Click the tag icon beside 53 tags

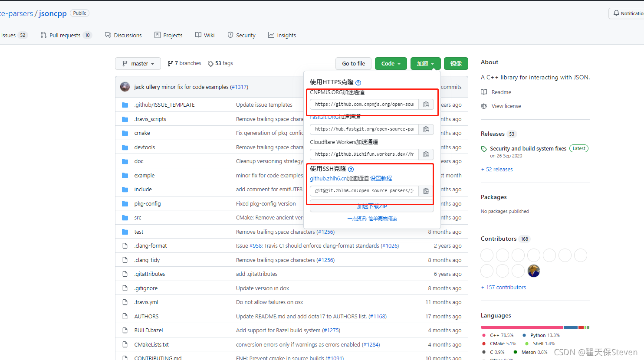210,63
